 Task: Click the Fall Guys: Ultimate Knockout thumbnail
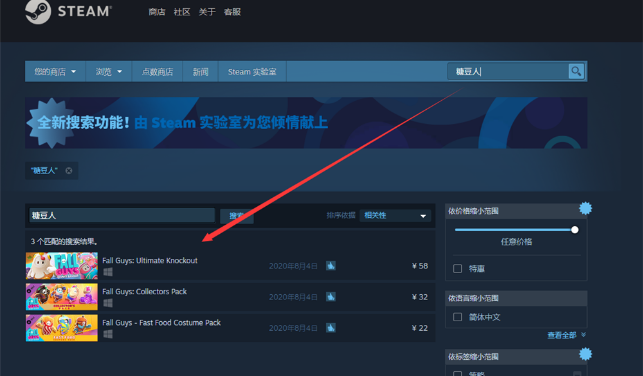click(62, 266)
